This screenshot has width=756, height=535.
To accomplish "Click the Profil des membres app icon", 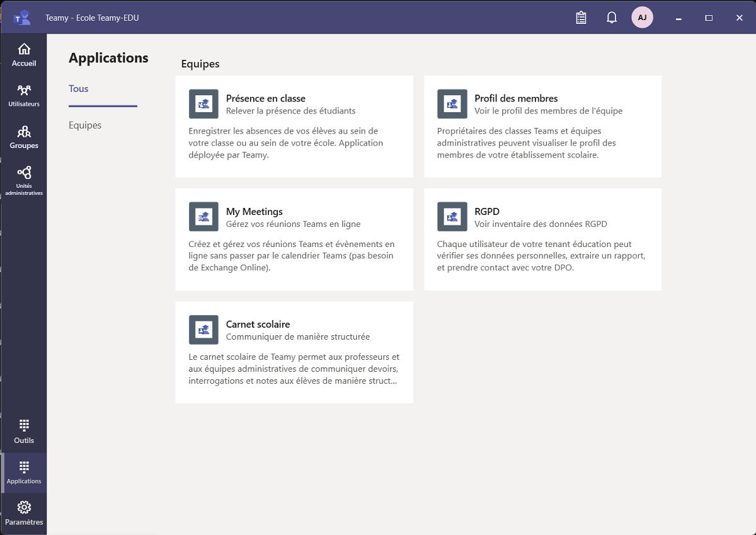I will [452, 104].
